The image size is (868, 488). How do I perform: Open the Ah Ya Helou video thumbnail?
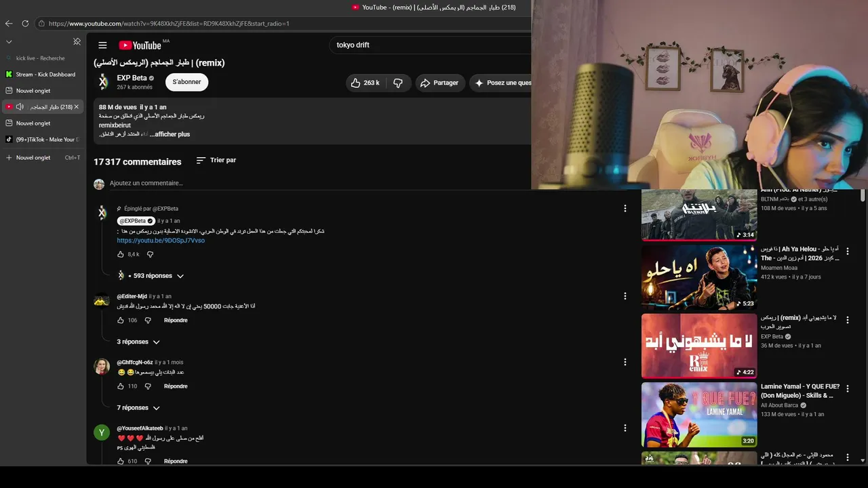click(x=699, y=277)
